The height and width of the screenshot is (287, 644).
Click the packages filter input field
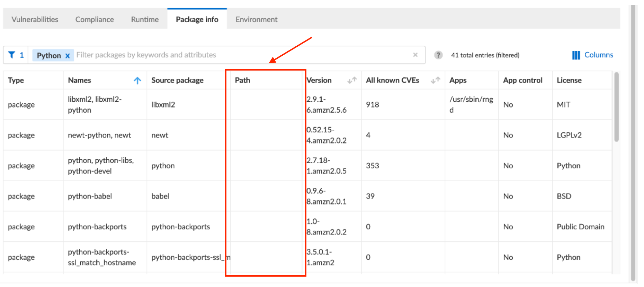(208, 55)
